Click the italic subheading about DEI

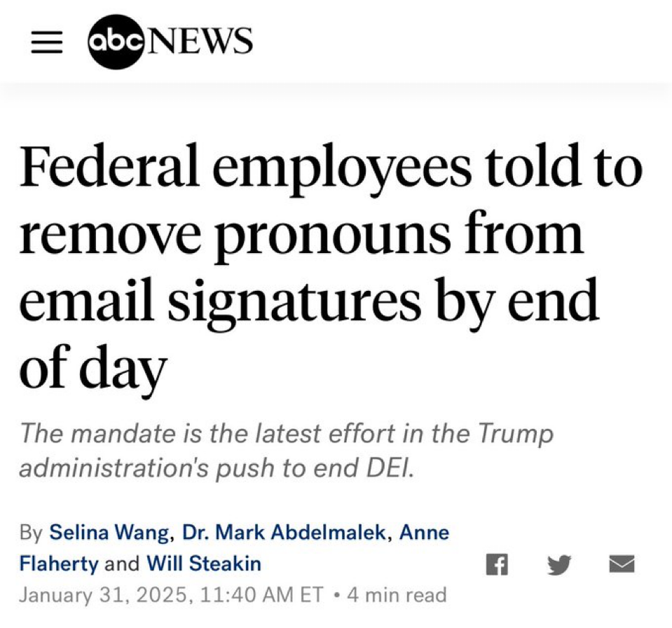pos(286,450)
